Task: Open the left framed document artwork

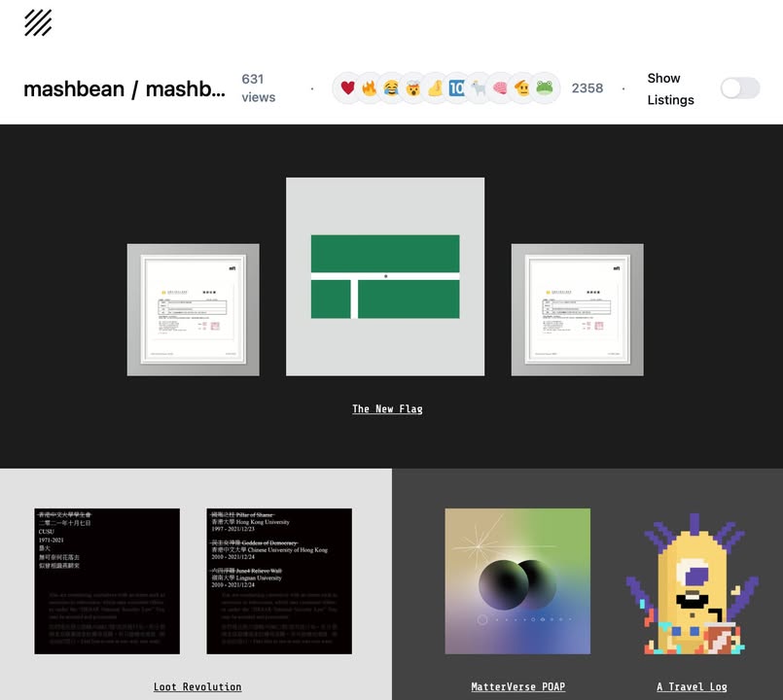Action: tap(193, 309)
